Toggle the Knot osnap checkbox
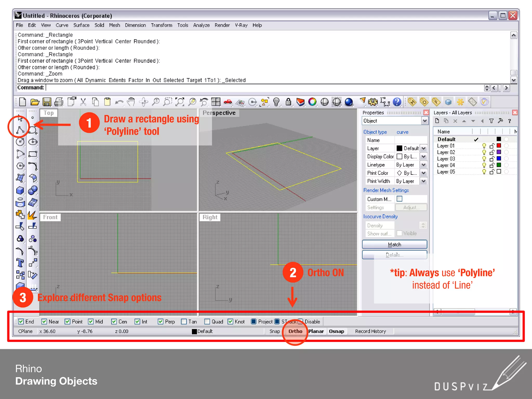 (230, 322)
